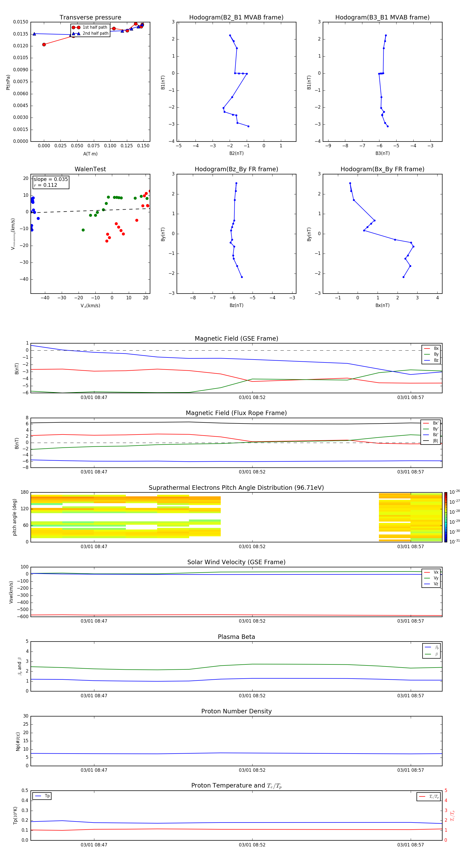
Task: Click the '10^-31' colorbar label
Action: (455, 542)
